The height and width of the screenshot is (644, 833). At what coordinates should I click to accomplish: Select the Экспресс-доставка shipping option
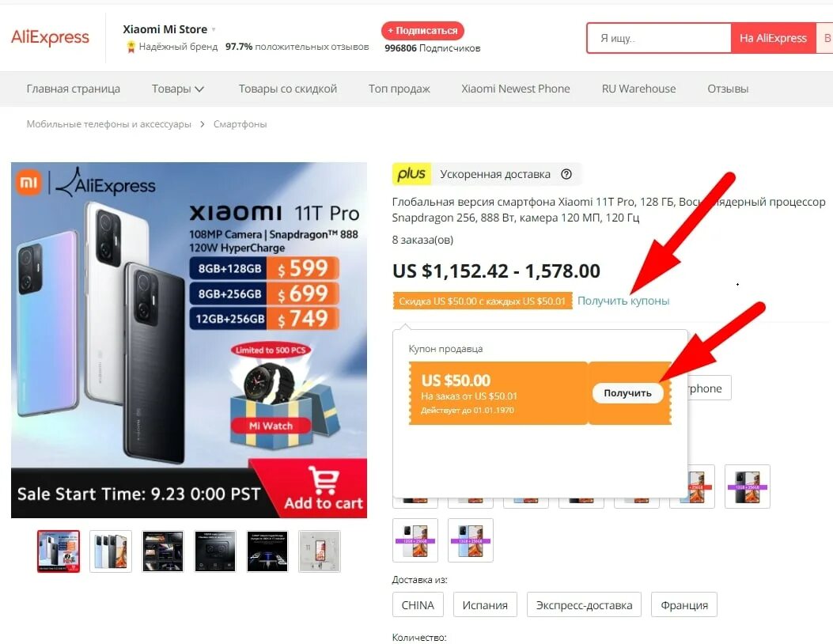[584, 604]
